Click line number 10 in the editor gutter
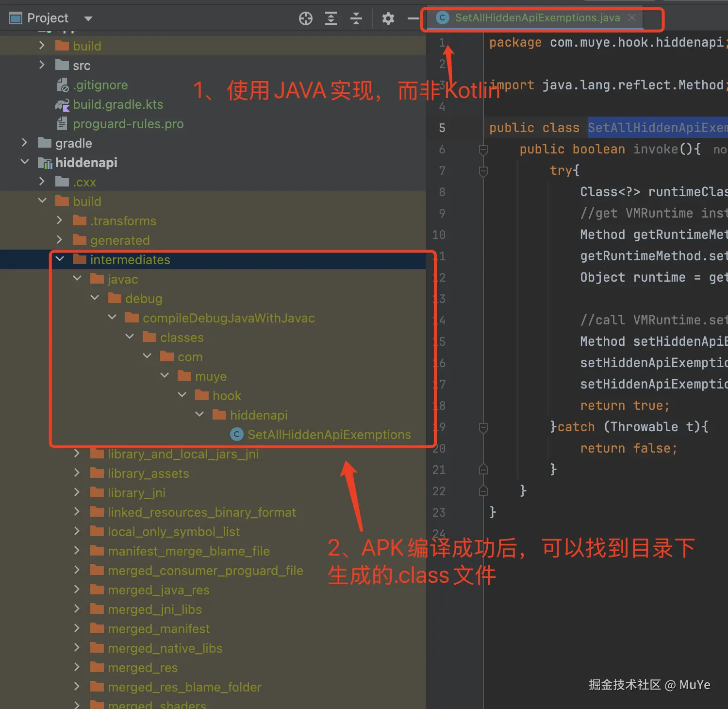The width and height of the screenshot is (728, 709). click(438, 235)
